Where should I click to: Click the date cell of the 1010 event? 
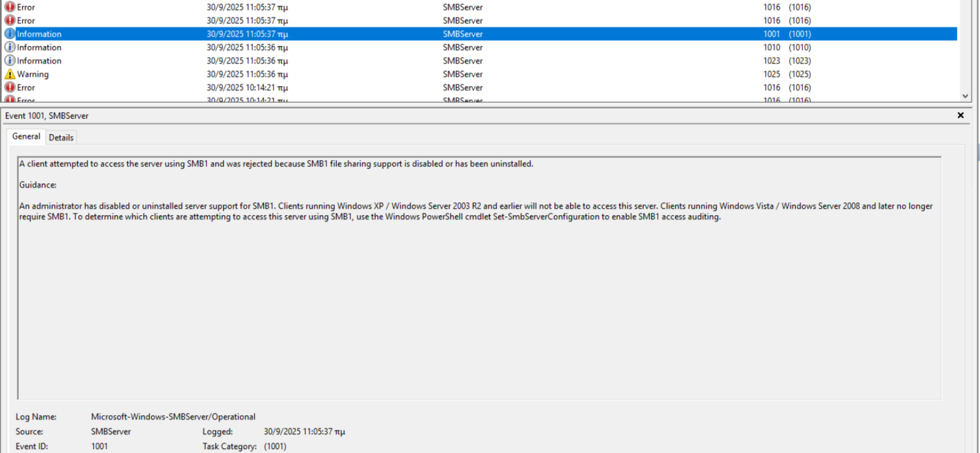click(x=247, y=47)
